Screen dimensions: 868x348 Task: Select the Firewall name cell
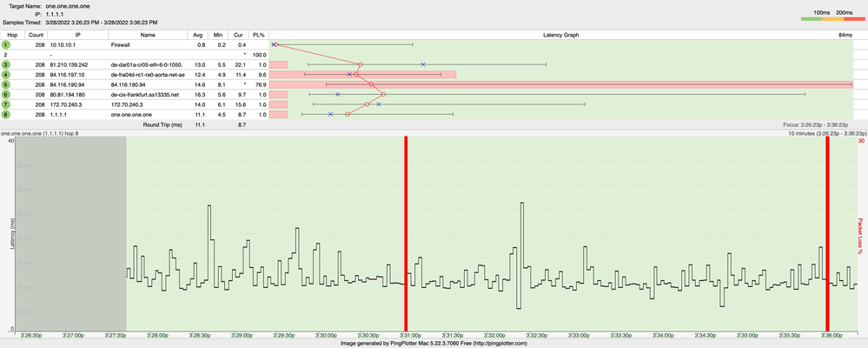[x=120, y=45]
